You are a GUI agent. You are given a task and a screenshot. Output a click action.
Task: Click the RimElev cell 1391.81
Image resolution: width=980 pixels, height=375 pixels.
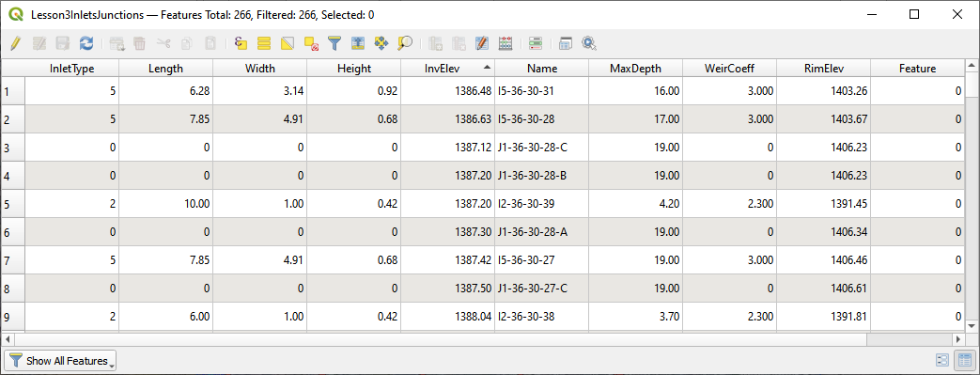pos(824,317)
